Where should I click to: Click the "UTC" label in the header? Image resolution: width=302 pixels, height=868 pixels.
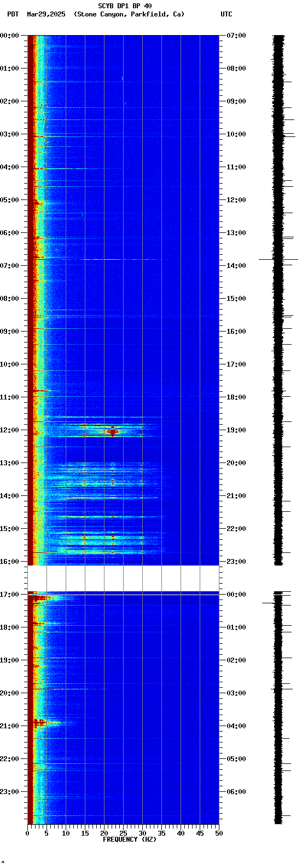[226, 14]
